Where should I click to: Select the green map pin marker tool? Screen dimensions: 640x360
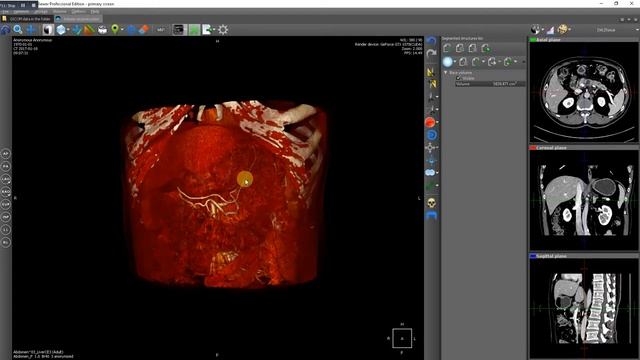(115, 29)
